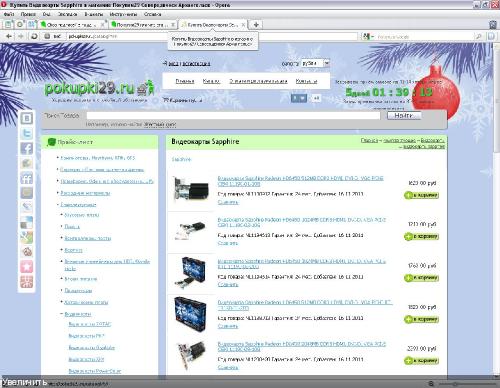Screen dimensions: 500x388
Task: Open the Контакты link in site navigation
Action: [x=306, y=81]
